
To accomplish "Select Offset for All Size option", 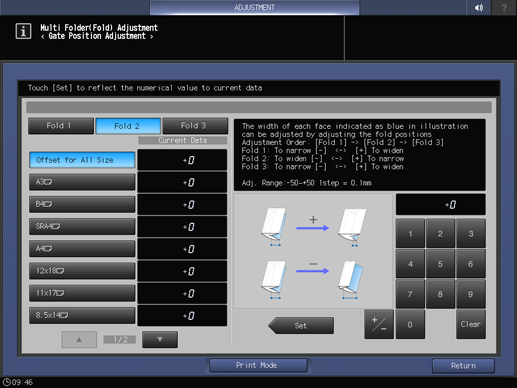I will click(x=82, y=160).
